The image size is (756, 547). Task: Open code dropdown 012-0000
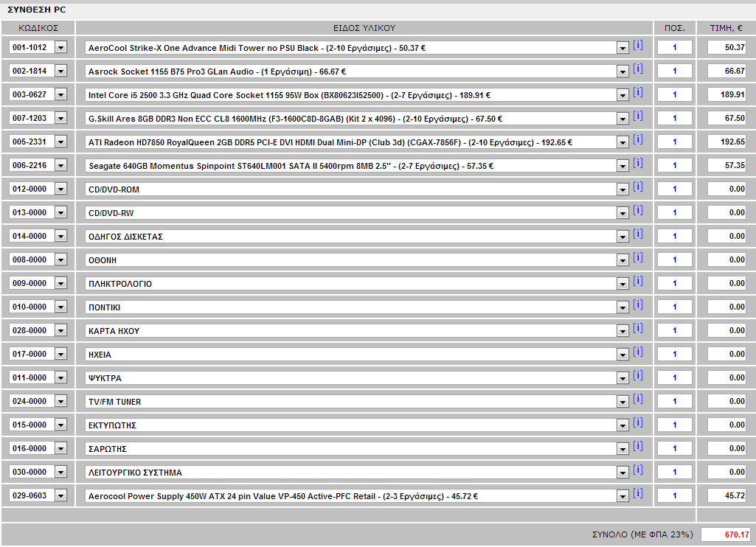60,189
